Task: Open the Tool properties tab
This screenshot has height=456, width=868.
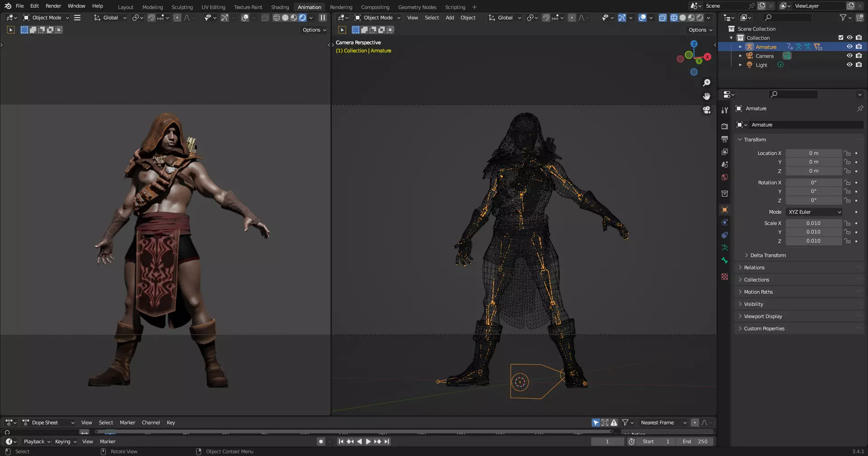Action: pyautogui.click(x=725, y=110)
